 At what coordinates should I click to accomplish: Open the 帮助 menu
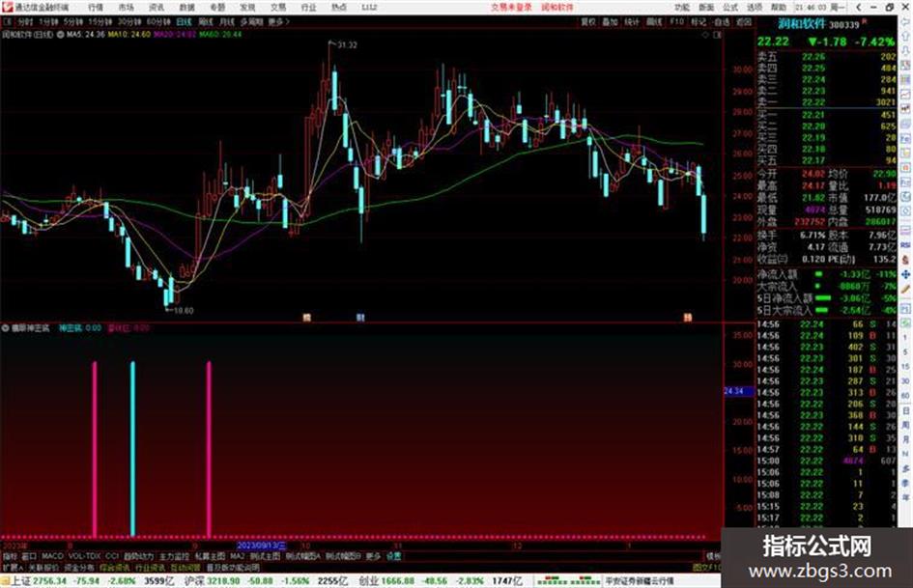coord(779,7)
